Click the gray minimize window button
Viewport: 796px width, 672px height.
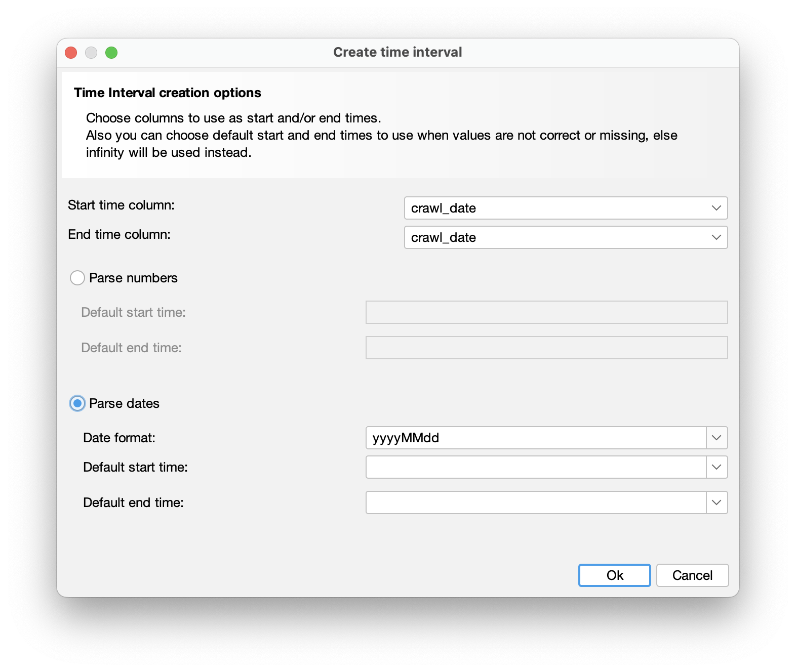point(91,53)
